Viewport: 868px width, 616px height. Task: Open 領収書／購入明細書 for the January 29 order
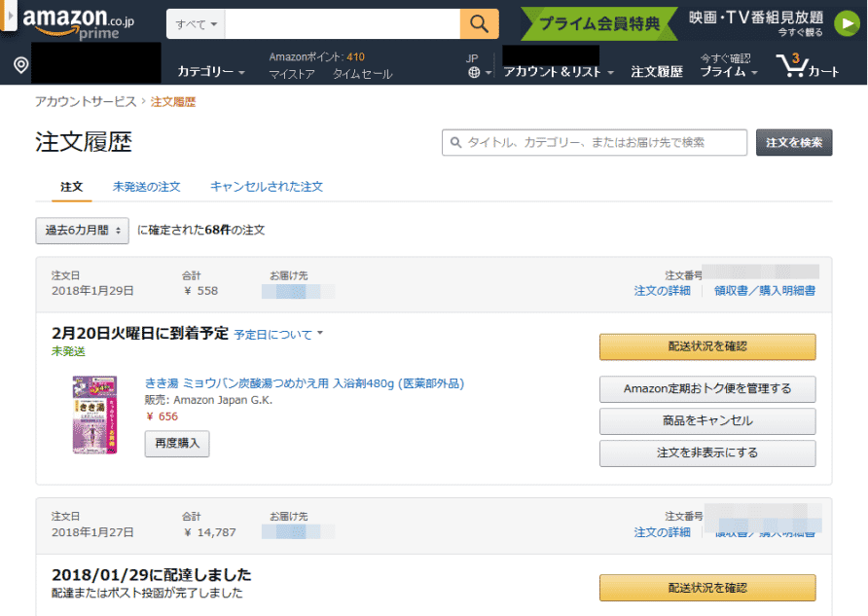[765, 291]
